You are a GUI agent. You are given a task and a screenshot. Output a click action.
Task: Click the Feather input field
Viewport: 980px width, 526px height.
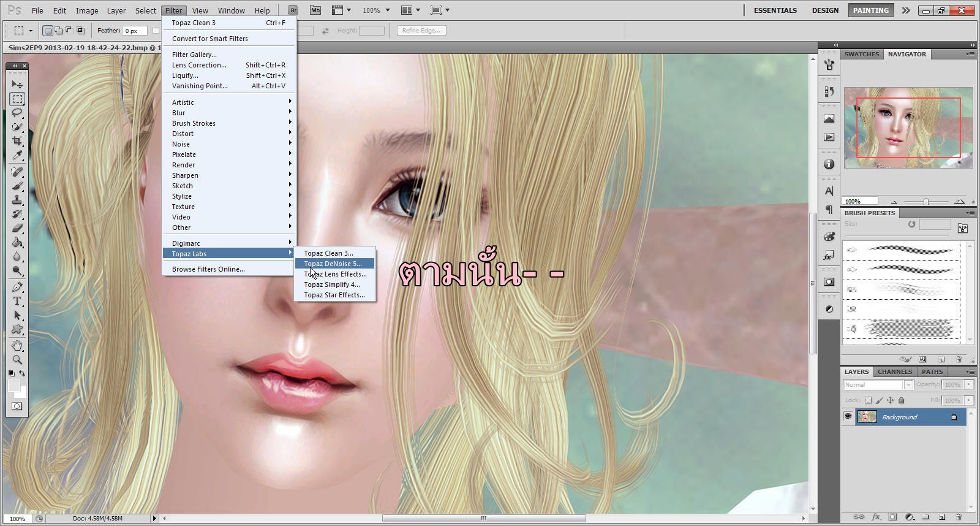tap(135, 31)
